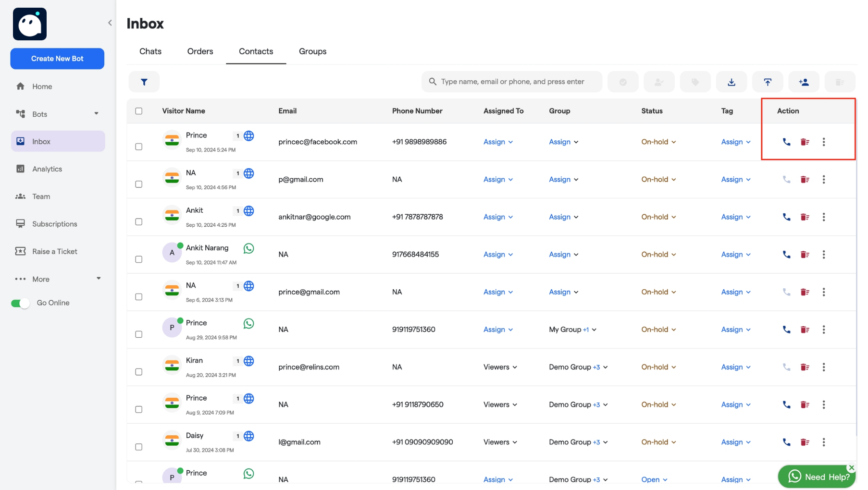Click the Create New Bot button

[57, 59]
